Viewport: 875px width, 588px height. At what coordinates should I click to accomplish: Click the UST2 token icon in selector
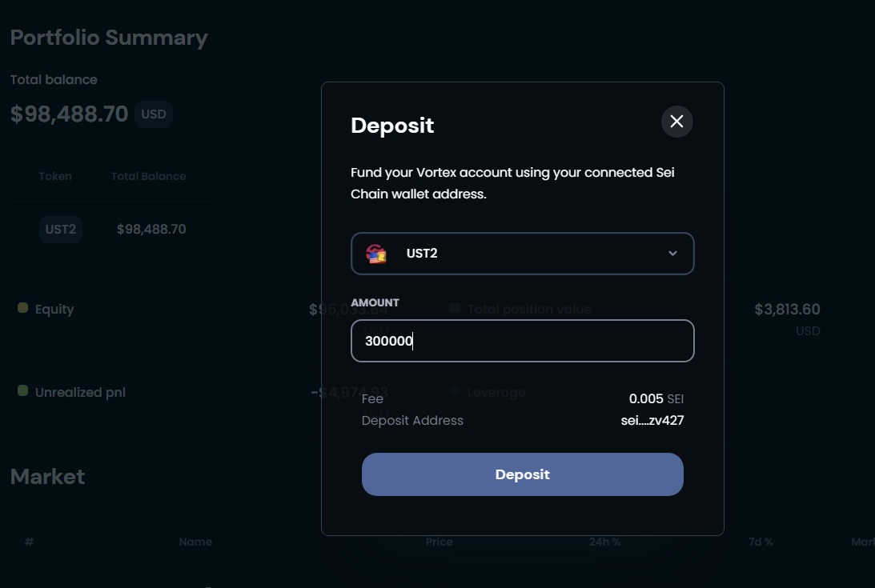[376, 254]
